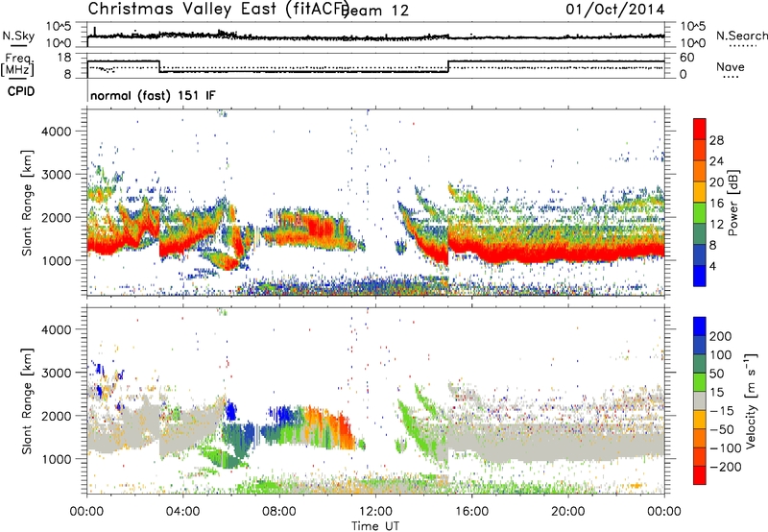
Task: Click the '4000' tick of the power panel
Action: (x=56, y=132)
